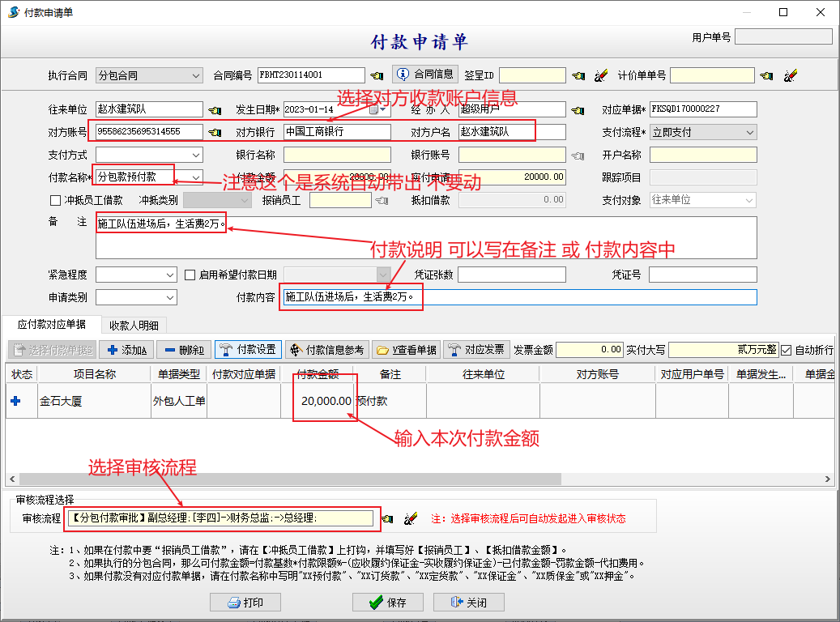Viewport: 840px width, 622px height.
Task: Click the clear eraser icon next to 签呈ID
Action: pyautogui.click(x=600, y=75)
